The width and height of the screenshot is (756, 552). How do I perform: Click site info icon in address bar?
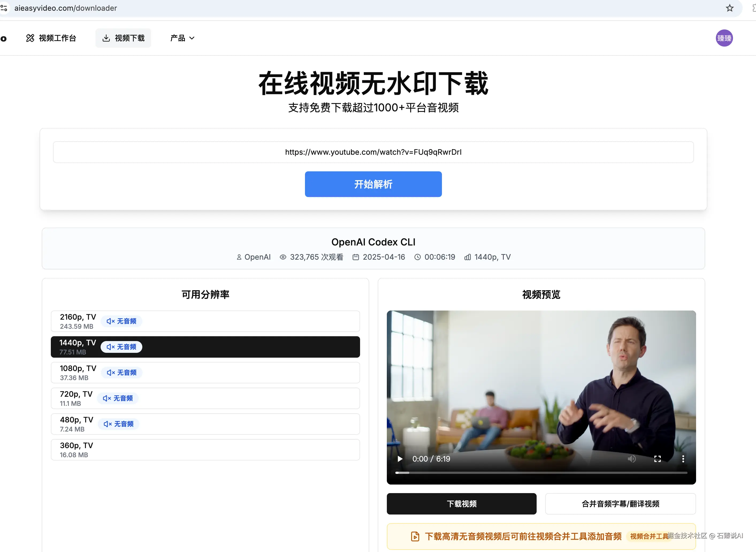(4, 8)
